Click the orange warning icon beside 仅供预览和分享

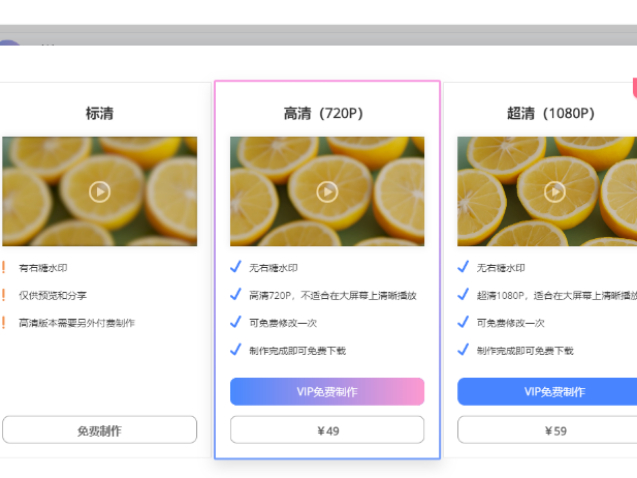4,295
